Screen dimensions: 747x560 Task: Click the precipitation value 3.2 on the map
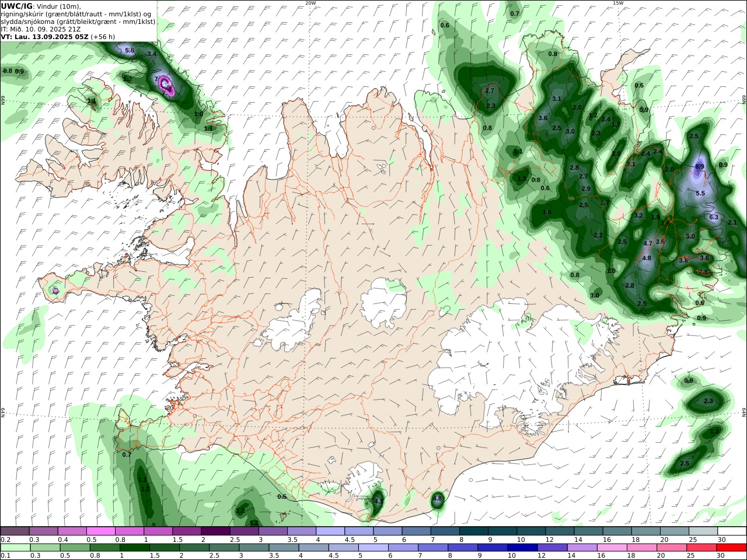click(638, 216)
